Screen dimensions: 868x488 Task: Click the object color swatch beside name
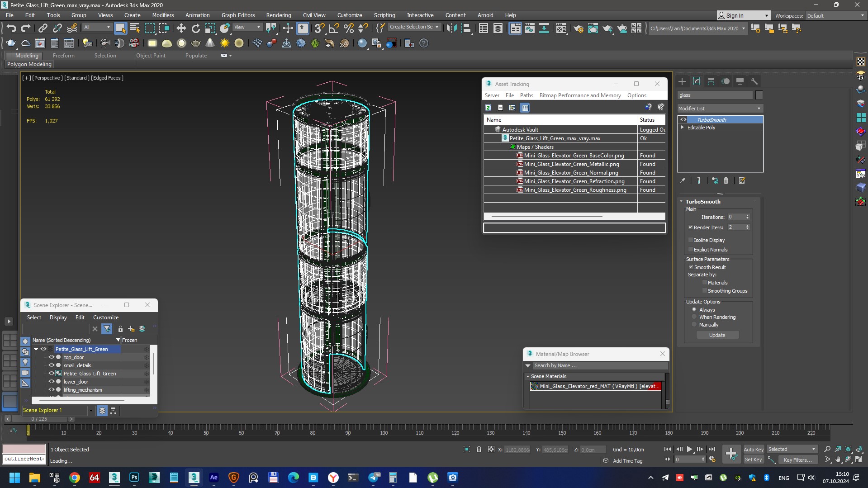click(x=759, y=95)
